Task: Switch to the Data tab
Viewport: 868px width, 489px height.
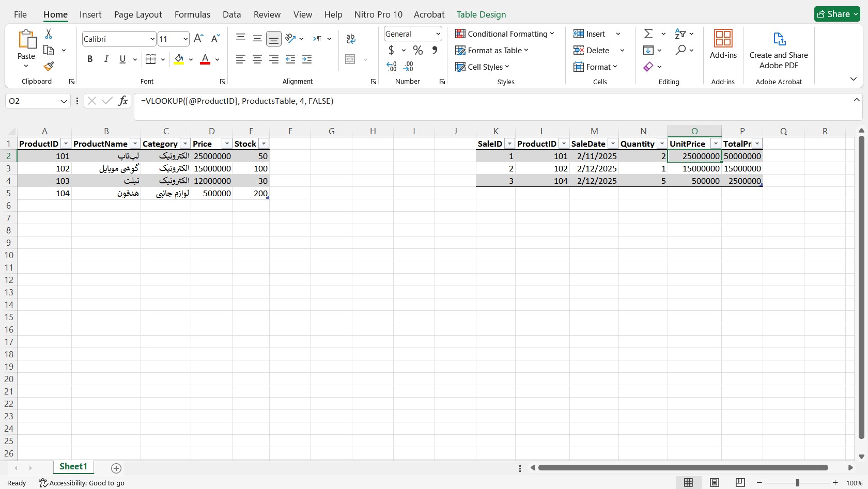Action: (232, 14)
